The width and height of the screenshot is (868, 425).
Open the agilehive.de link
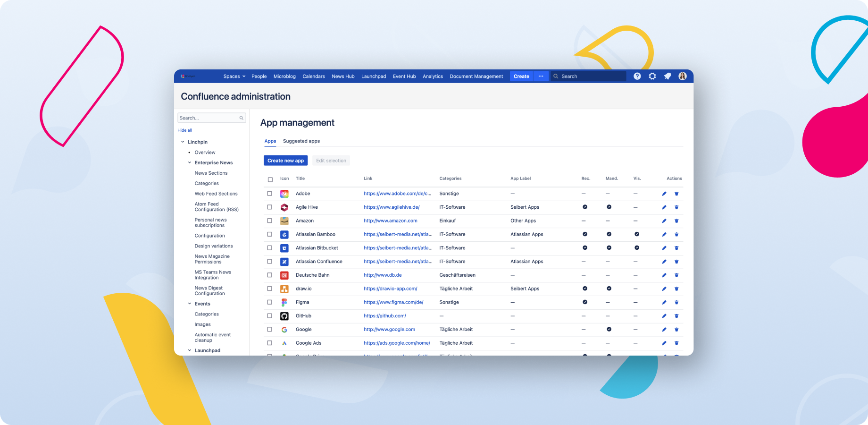pyautogui.click(x=392, y=207)
